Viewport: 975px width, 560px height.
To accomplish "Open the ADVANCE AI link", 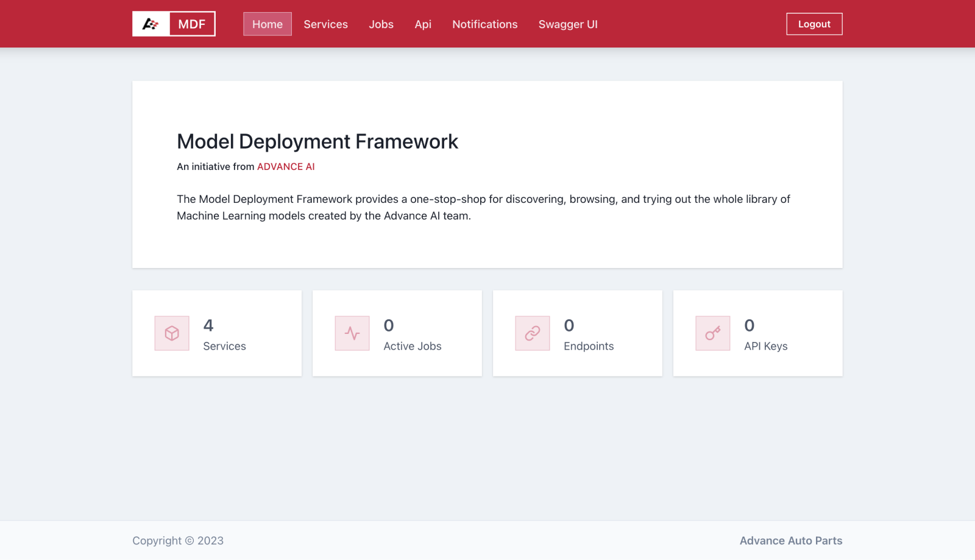I will [x=286, y=166].
